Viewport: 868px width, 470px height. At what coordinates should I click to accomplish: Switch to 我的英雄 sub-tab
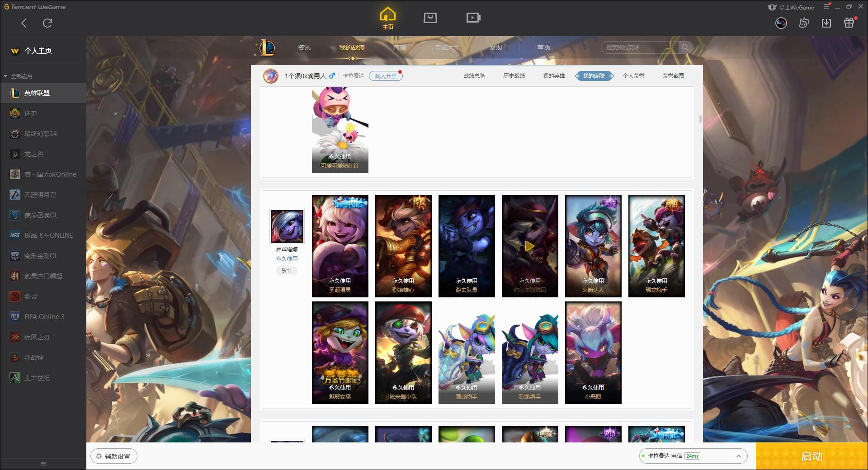554,76
